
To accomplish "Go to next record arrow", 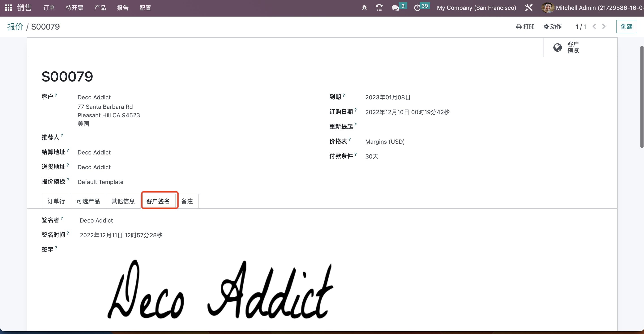I will 604,26.
